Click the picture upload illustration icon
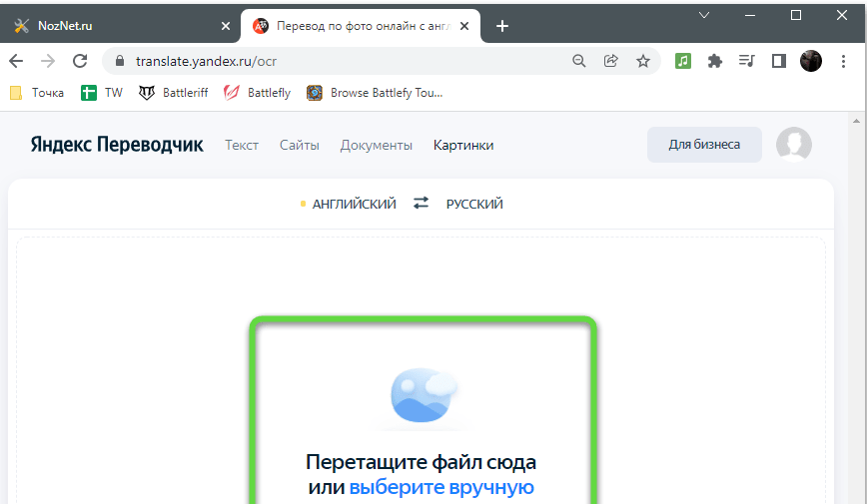 pos(424,394)
